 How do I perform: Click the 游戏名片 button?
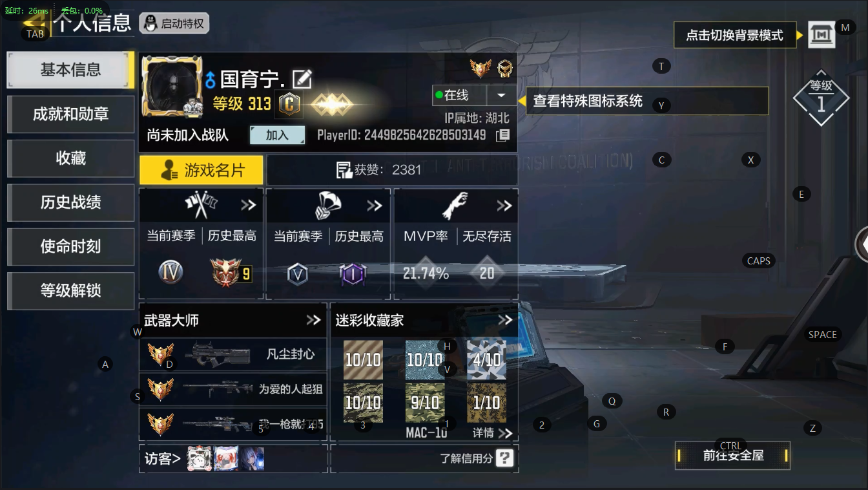pyautogui.click(x=201, y=170)
